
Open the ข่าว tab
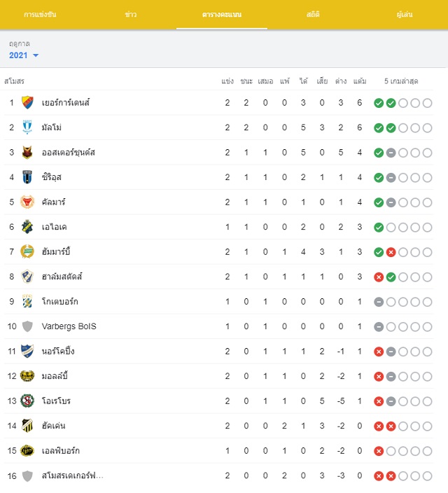pos(131,15)
